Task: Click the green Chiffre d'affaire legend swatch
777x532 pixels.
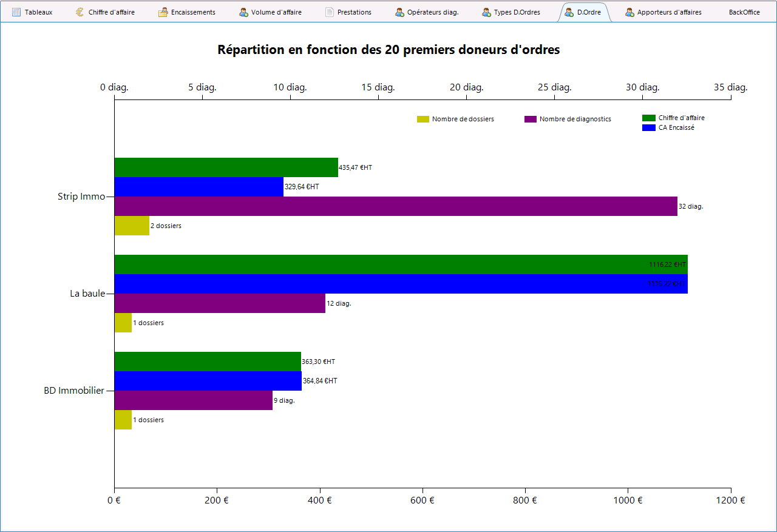Action: pos(649,118)
